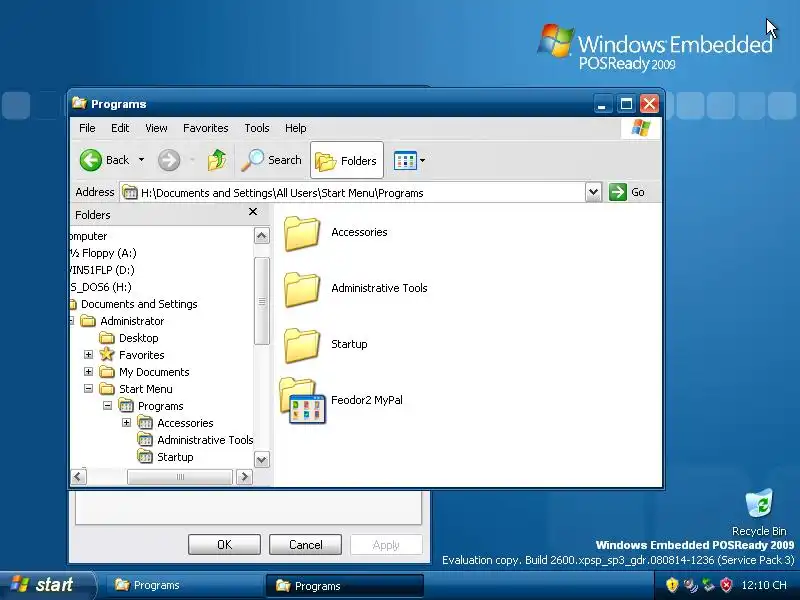
Task: Click the Favorites star icon in tree
Action: 107,354
